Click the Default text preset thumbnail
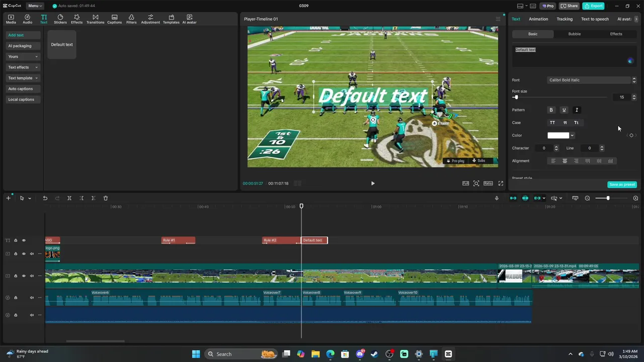The width and height of the screenshot is (644, 362). pyautogui.click(x=62, y=45)
